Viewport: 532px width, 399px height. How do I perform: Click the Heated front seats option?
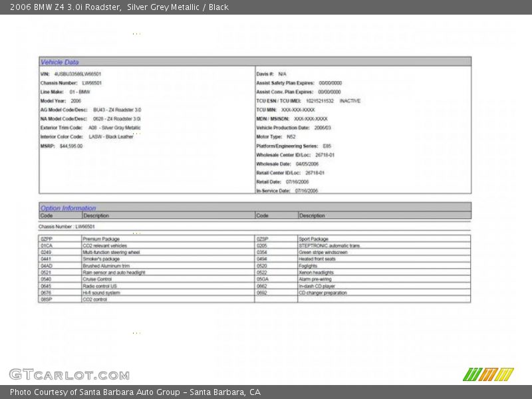click(317, 259)
